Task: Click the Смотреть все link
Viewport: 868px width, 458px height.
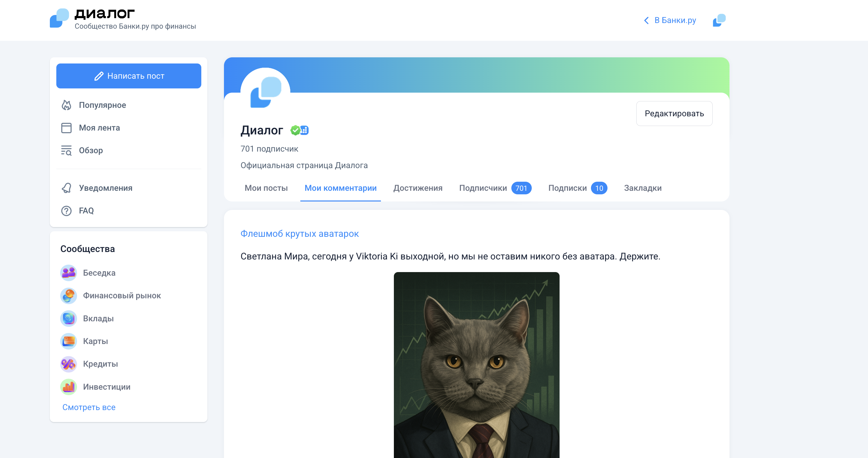Action: [x=89, y=407]
